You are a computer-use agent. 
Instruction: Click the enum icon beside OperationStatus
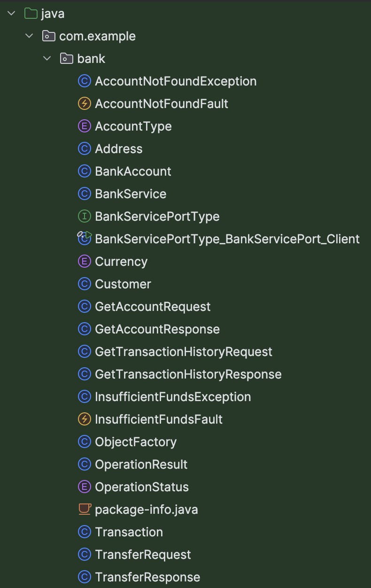[x=84, y=487]
